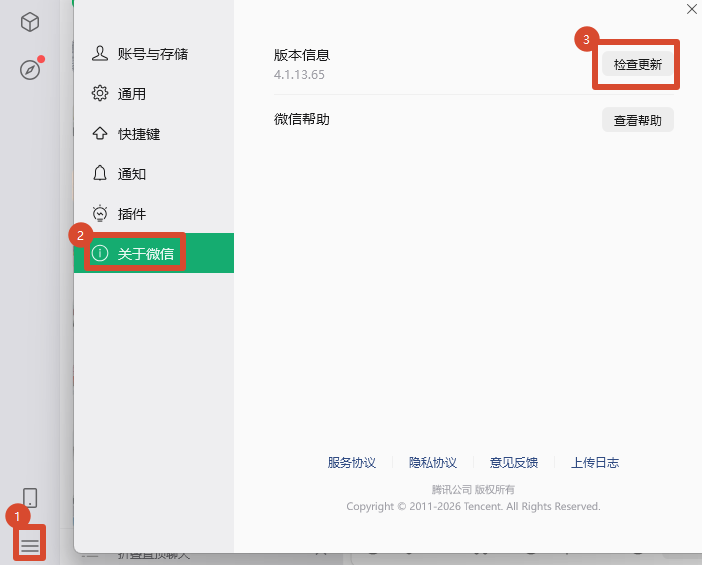Open the 服务协议 link

tap(351, 462)
